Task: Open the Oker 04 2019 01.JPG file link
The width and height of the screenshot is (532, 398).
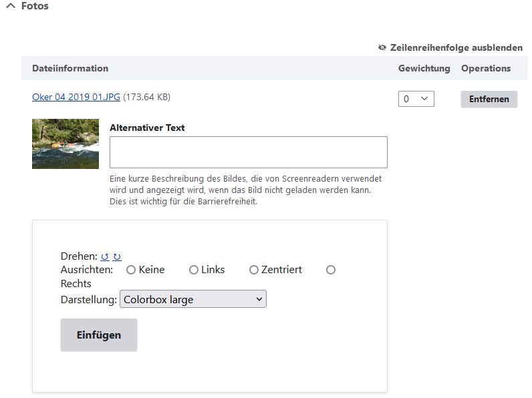Action: 76,97
